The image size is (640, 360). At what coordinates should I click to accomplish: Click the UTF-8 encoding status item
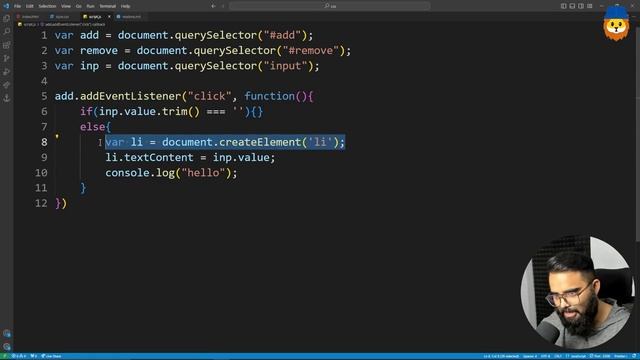(545, 356)
